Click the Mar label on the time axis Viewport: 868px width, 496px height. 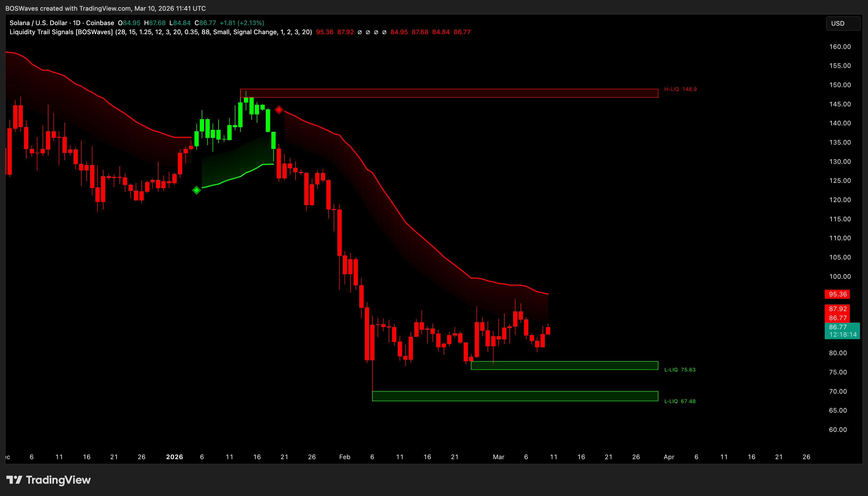(x=498, y=457)
